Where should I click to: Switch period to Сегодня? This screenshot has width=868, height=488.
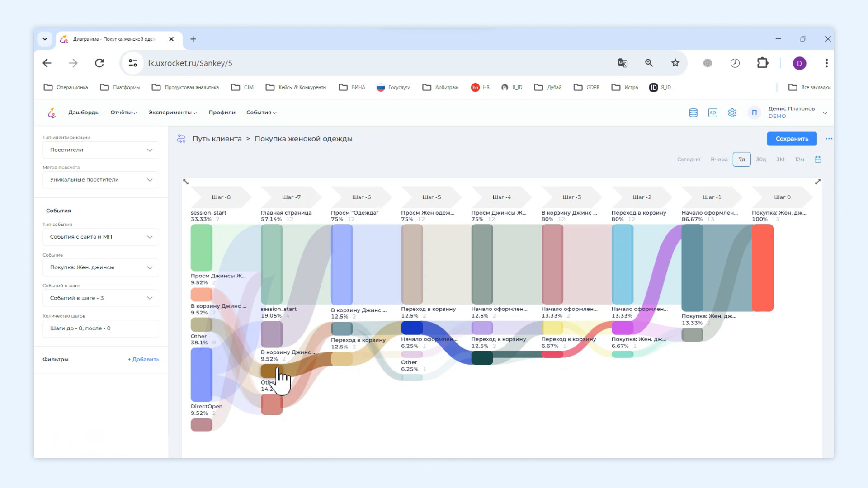(x=688, y=160)
